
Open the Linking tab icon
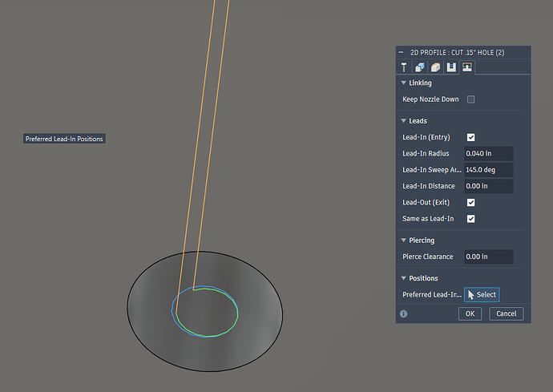point(467,67)
